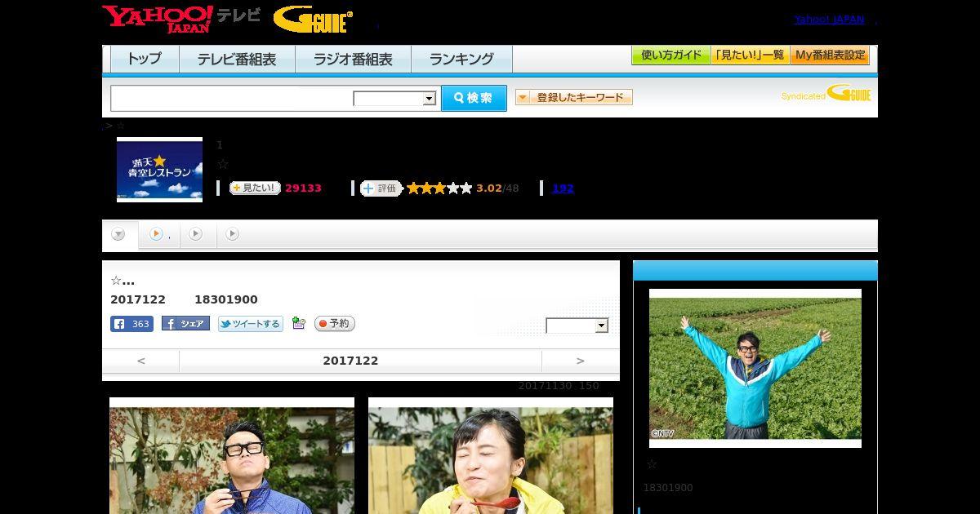
Task: Open My番組表設定
Action: coord(830,55)
